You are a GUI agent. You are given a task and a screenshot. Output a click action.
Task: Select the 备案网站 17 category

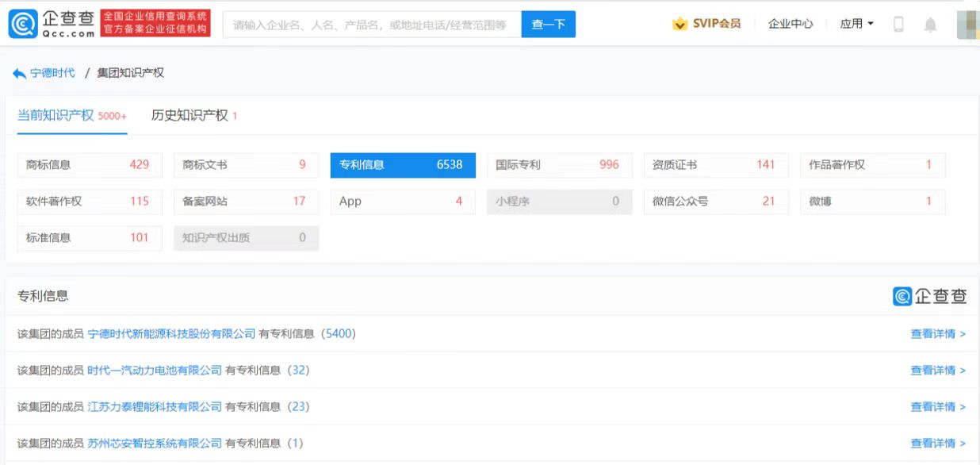[x=246, y=202]
